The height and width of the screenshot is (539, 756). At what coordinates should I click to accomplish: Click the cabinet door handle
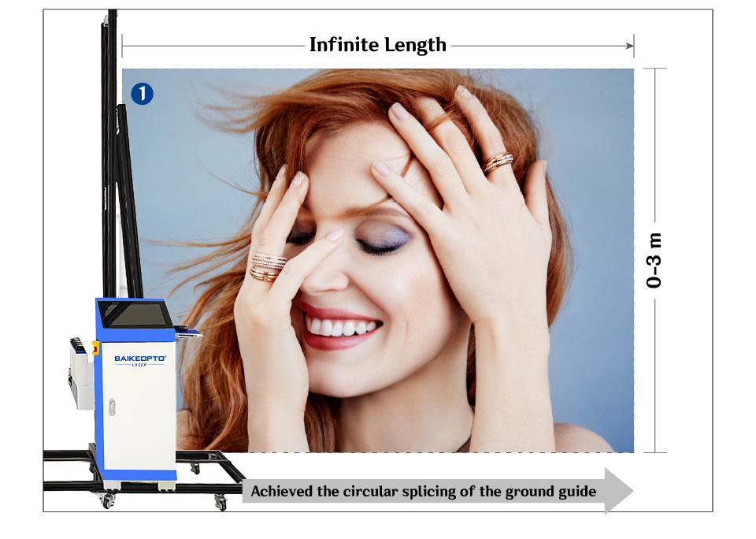click(x=112, y=407)
